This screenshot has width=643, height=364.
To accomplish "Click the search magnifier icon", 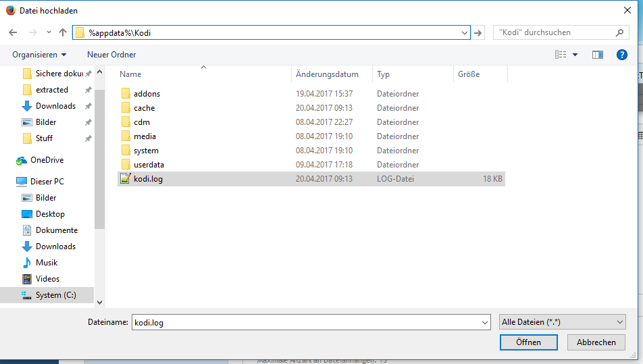I will (619, 33).
